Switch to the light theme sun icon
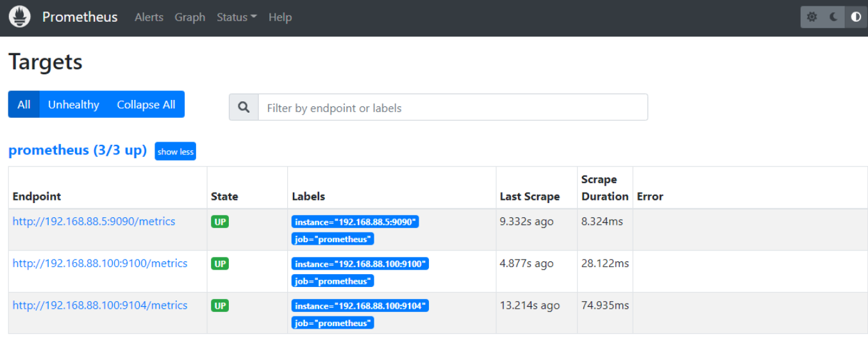The image size is (868, 337). click(812, 17)
